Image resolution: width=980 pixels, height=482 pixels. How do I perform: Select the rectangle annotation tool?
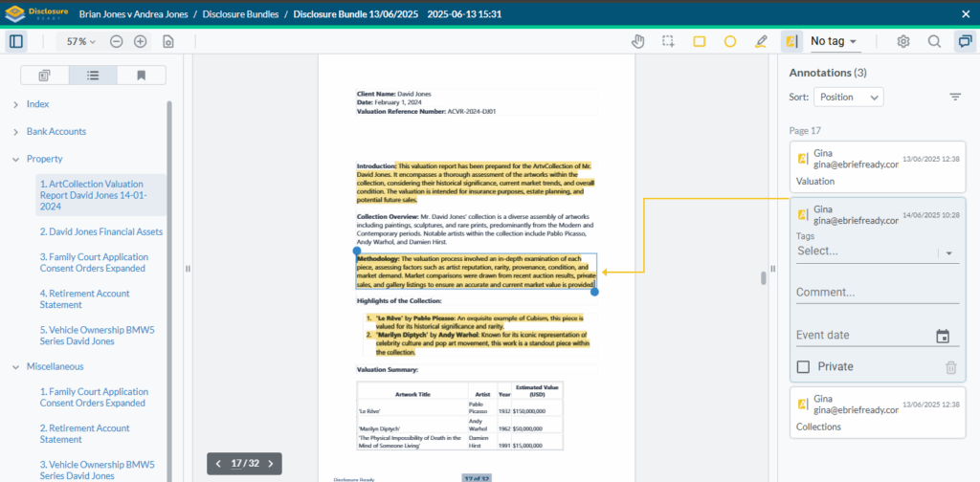700,41
